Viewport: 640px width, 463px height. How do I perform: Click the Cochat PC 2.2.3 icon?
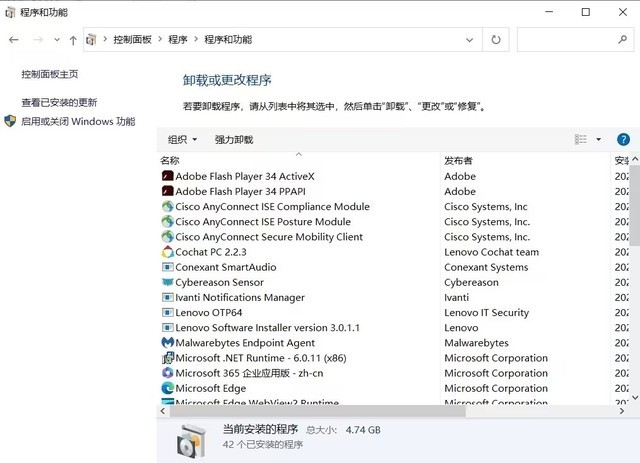tap(168, 252)
